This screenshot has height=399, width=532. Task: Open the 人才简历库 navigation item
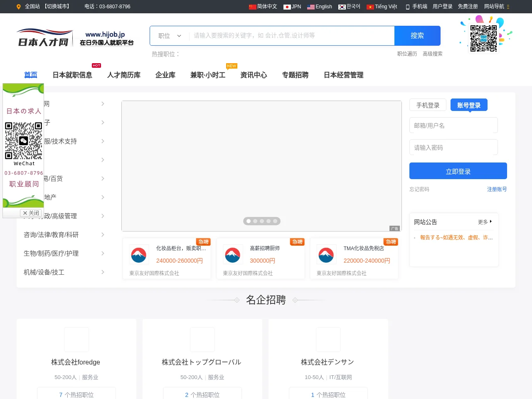(x=124, y=75)
